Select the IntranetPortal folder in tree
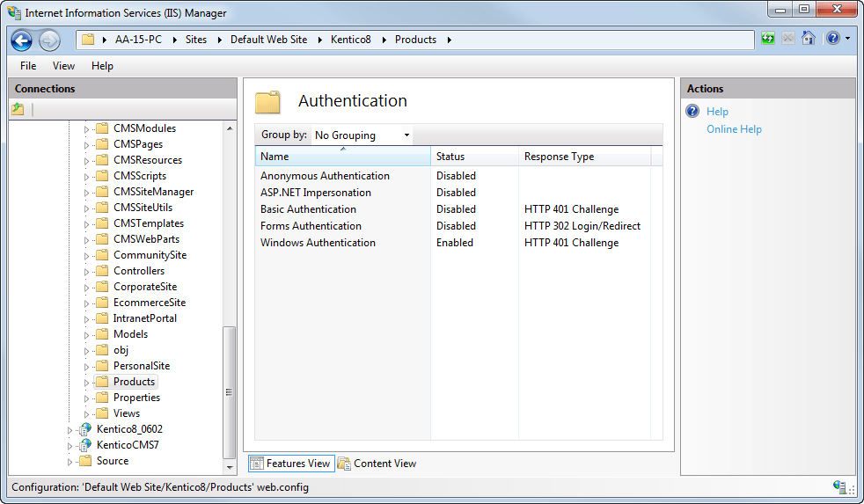Image resolution: width=864 pixels, height=504 pixels. coord(145,318)
